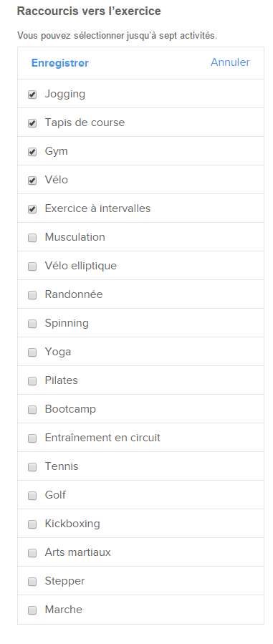Viewport: 273px width, 644px height.
Task: Enable the Tennis checkbox
Action: point(32,467)
